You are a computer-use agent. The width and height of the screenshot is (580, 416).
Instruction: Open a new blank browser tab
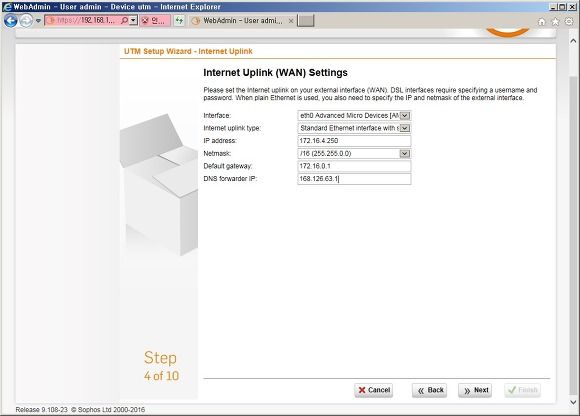tap(306, 21)
